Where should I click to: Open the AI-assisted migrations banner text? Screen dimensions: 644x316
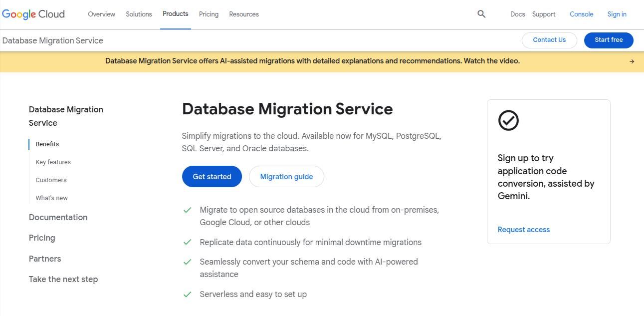point(312,61)
